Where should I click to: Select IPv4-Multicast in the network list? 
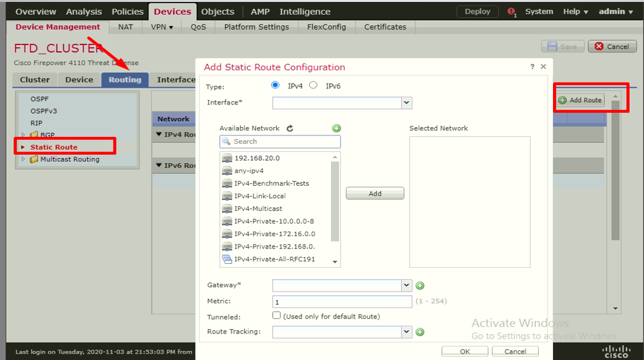coord(258,208)
